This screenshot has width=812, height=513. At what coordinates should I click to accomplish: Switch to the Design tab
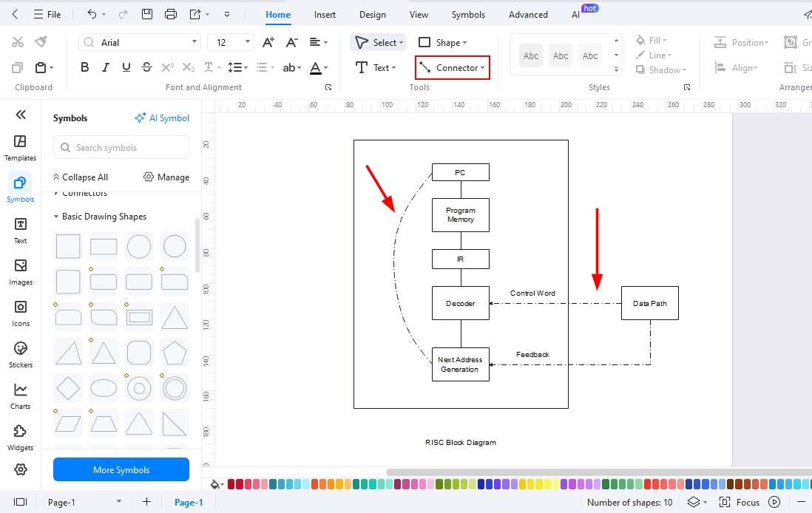click(x=372, y=14)
